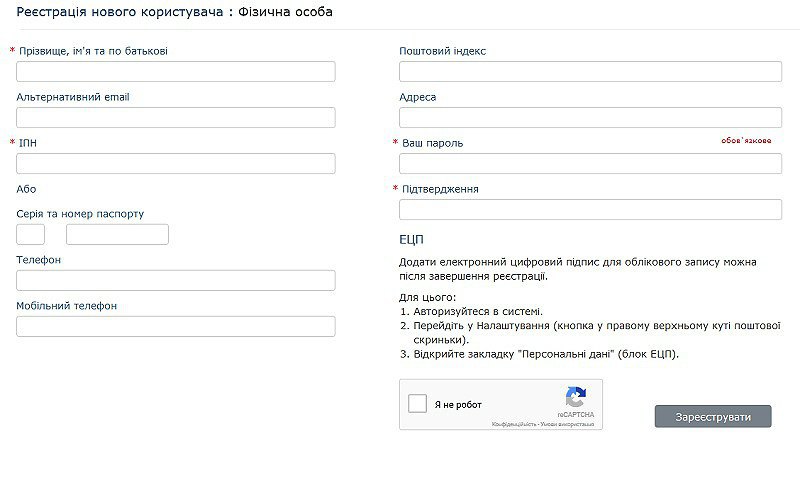Open the reCAPTCHA "Конфіденційність" link

click(x=512, y=425)
